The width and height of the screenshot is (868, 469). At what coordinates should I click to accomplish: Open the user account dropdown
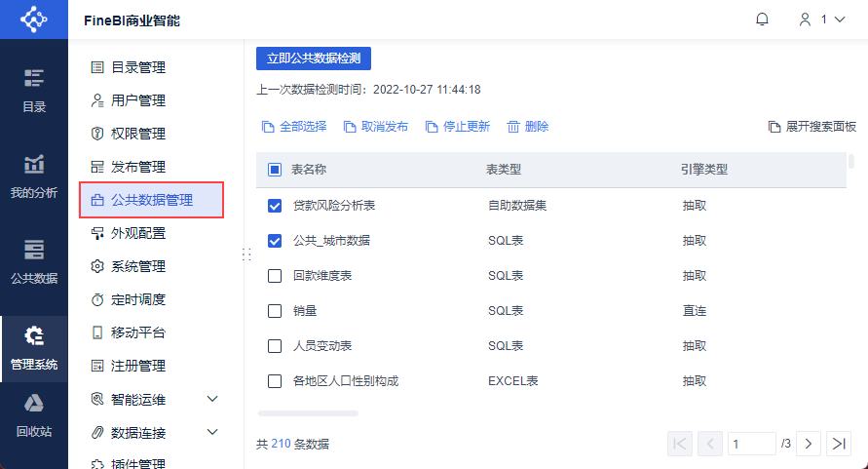821,20
